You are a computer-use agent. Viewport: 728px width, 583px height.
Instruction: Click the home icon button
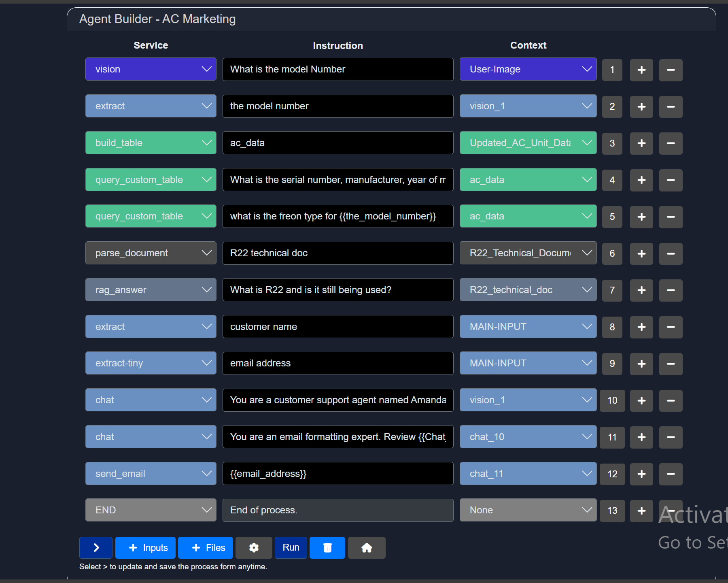click(x=366, y=548)
